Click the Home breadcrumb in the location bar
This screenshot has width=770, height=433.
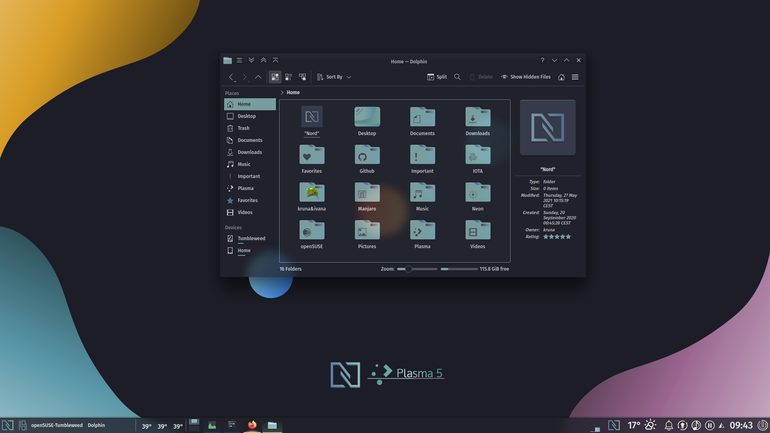293,92
